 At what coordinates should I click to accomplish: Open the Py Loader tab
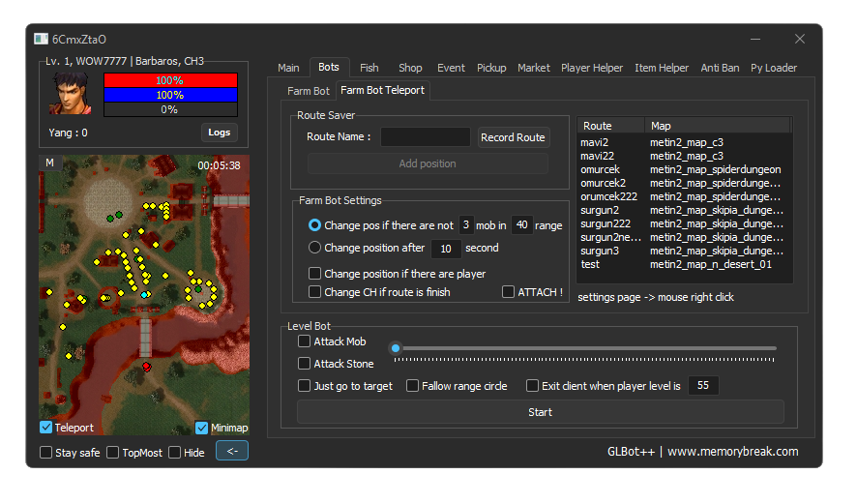pyautogui.click(x=774, y=68)
